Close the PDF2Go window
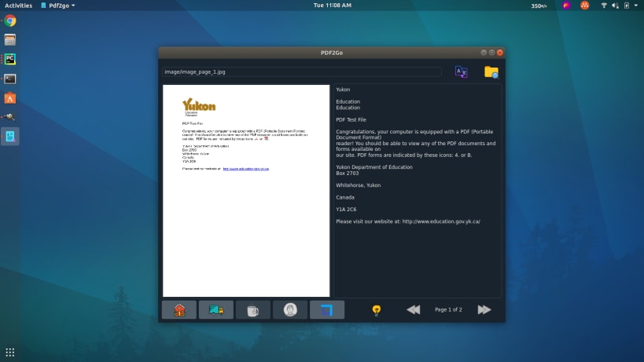 click(x=500, y=53)
